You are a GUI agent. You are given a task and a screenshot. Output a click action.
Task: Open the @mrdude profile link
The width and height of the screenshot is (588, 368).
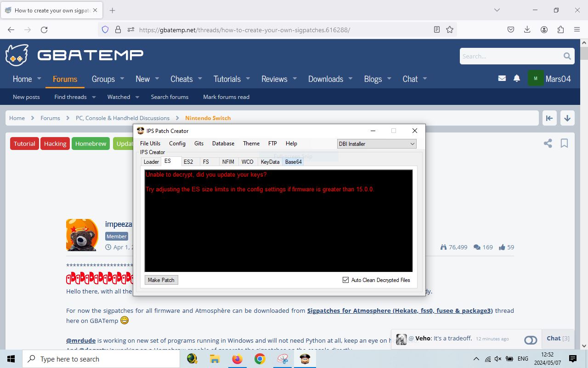(81, 340)
